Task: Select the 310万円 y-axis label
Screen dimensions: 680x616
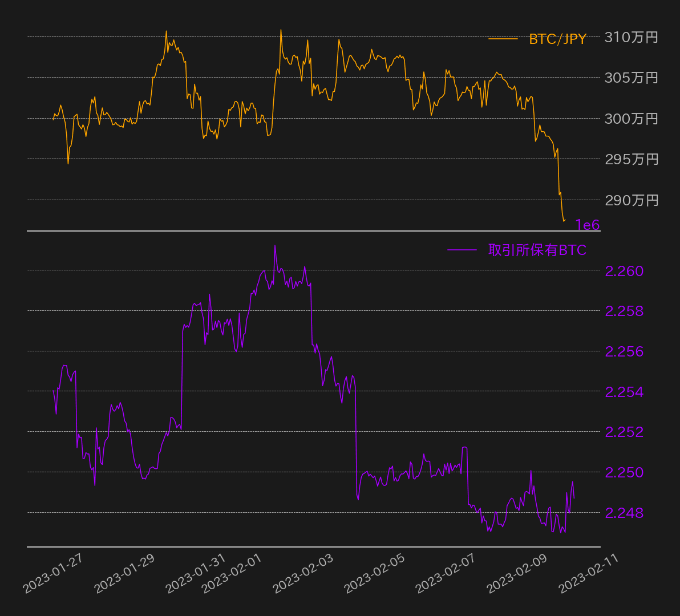Action: tap(631, 37)
